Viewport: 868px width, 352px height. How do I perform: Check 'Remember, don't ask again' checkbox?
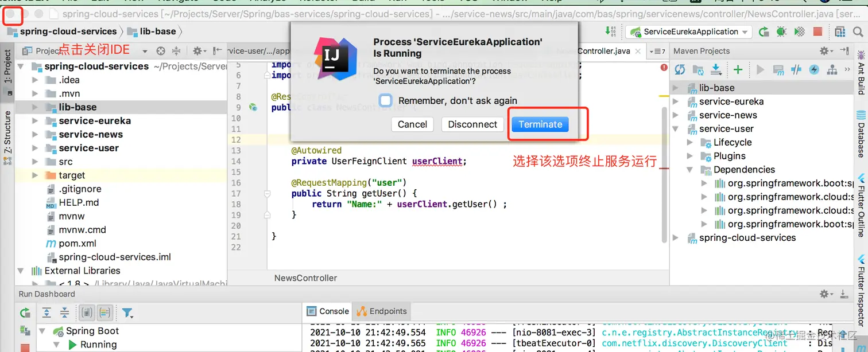coord(386,101)
